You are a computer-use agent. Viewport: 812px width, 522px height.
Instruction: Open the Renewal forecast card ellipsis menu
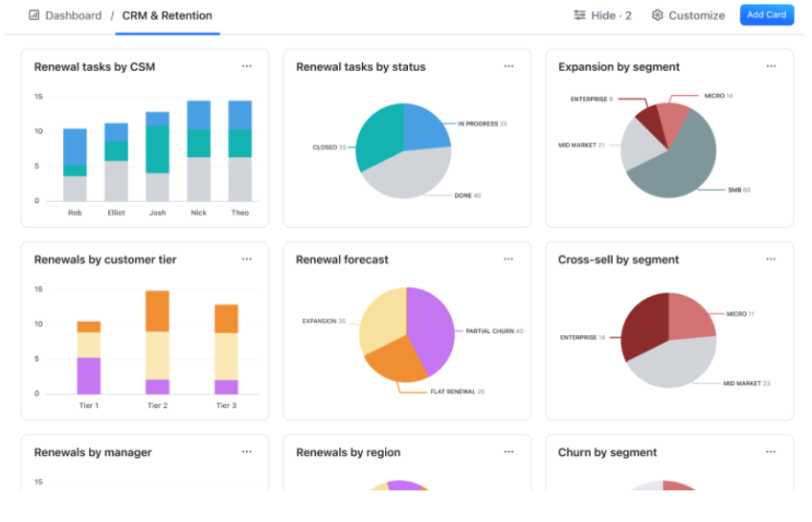coord(508,260)
